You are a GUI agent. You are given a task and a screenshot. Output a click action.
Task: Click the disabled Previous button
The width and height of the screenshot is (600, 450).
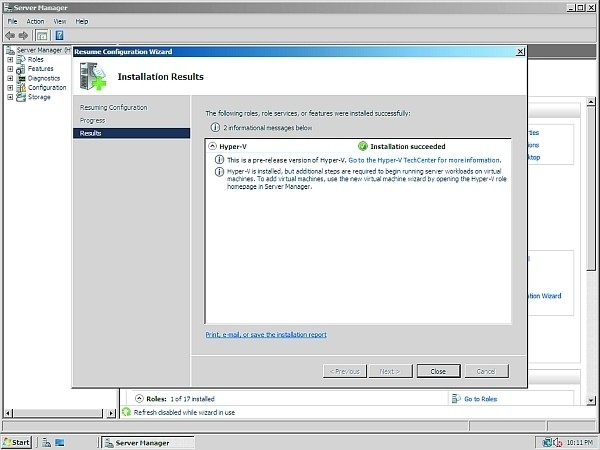pyautogui.click(x=344, y=371)
